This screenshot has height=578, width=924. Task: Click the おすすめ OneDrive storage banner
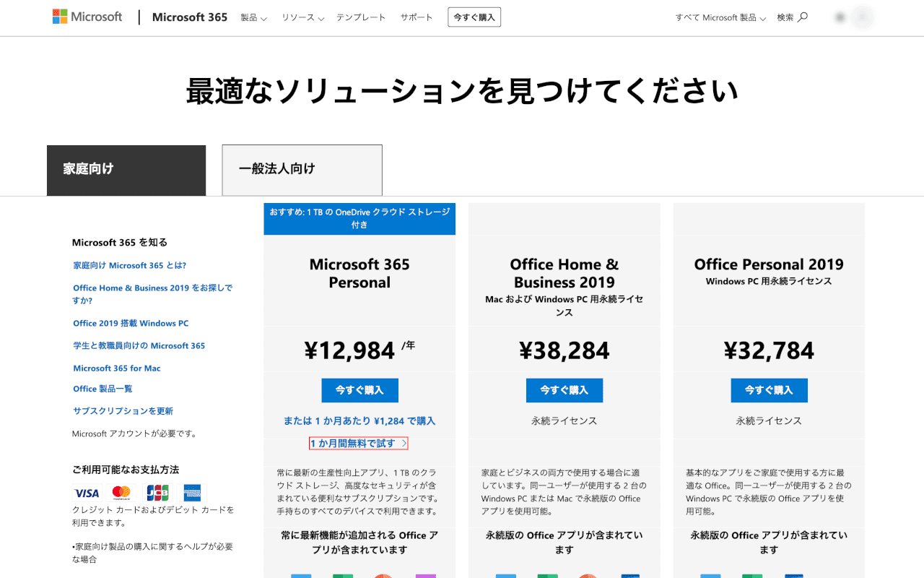[x=359, y=218]
